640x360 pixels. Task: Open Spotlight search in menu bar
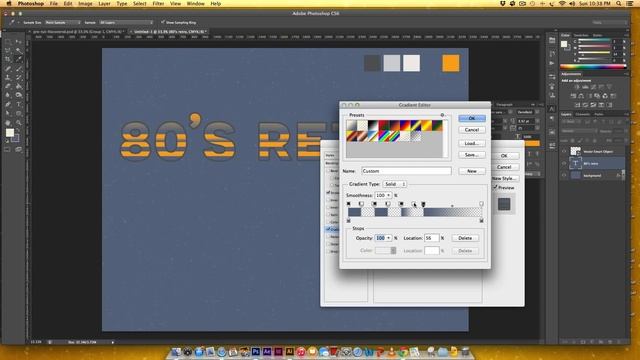[619, 4]
